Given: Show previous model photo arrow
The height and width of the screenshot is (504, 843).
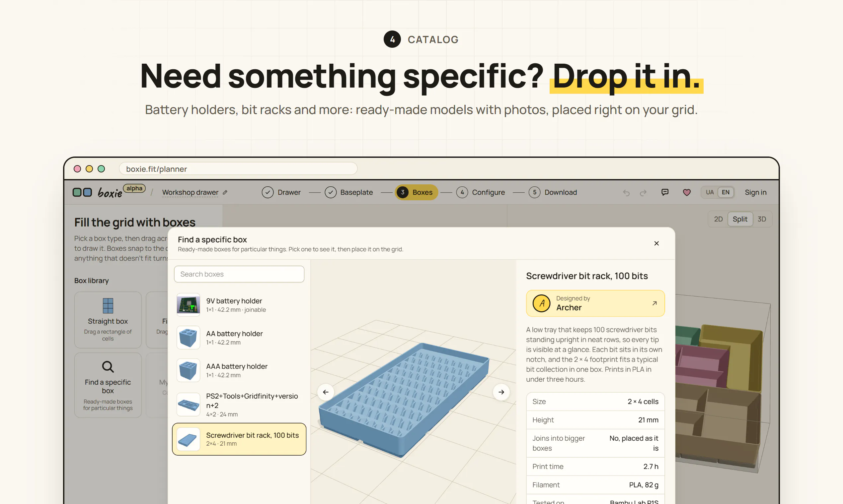Looking at the screenshot, I should pyautogui.click(x=326, y=392).
